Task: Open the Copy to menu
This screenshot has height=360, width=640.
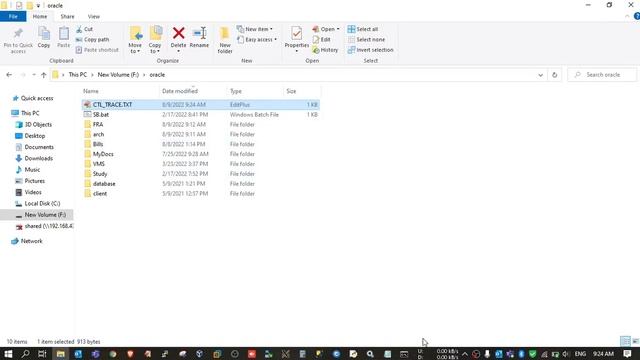Action: 155,40
